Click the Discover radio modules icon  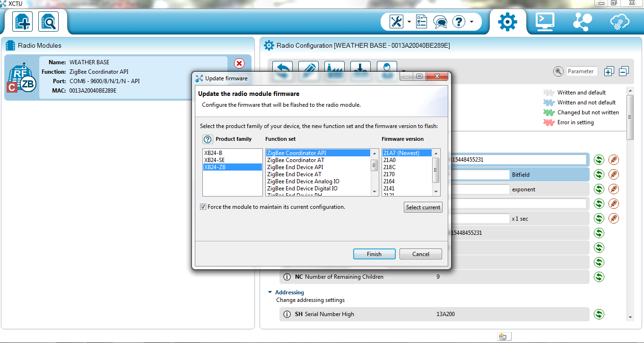(48, 22)
